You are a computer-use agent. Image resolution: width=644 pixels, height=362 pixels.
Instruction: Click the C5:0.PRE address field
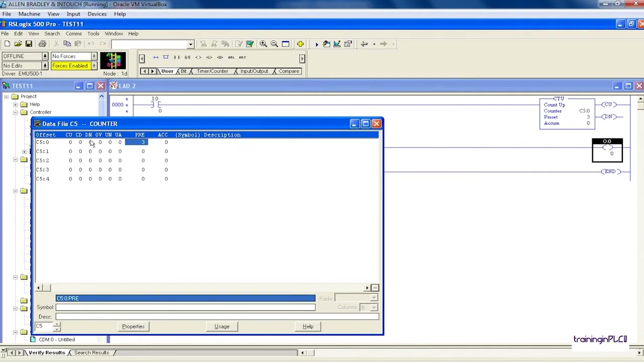(x=186, y=298)
